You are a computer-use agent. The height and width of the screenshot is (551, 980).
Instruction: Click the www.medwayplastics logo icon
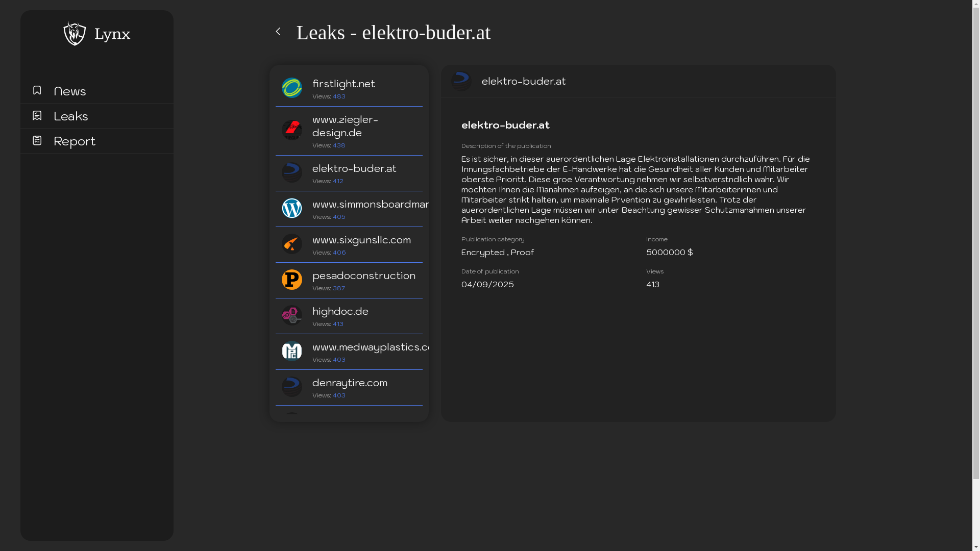[291, 351]
